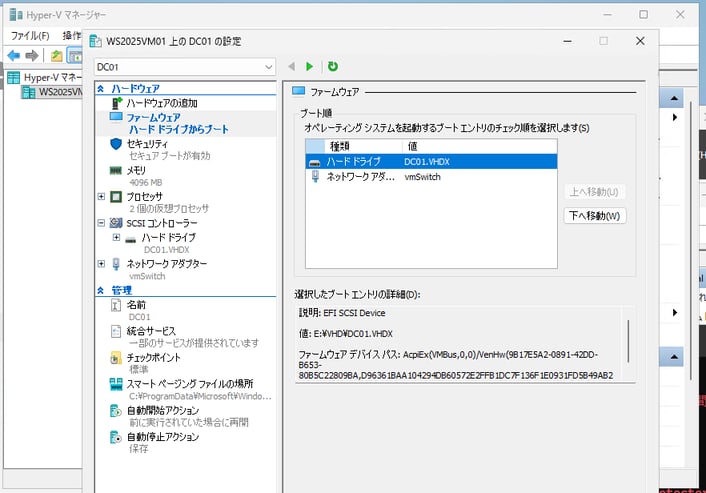Collapse the lower Actions pane section arrow
This screenshot has width=706, height=493.
coord(674,357)
